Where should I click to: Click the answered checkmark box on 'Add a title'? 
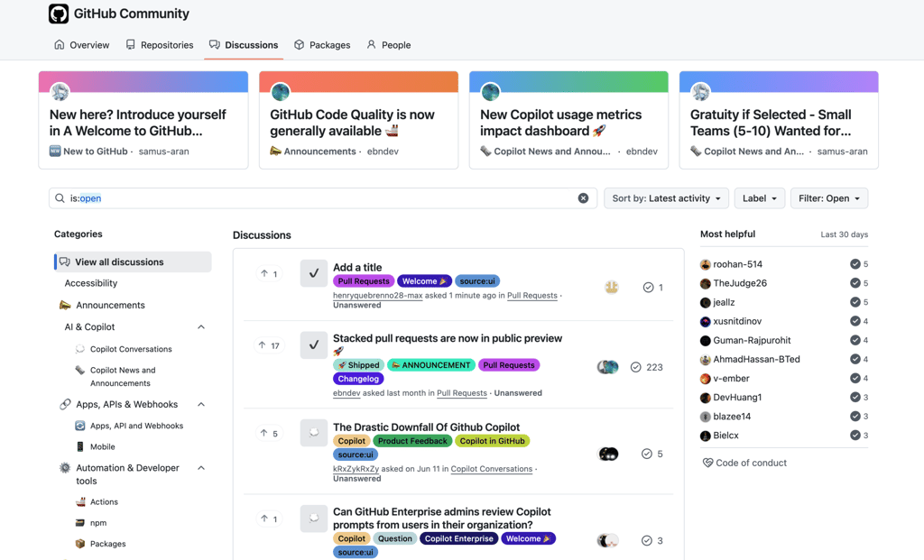pos(313,273)
